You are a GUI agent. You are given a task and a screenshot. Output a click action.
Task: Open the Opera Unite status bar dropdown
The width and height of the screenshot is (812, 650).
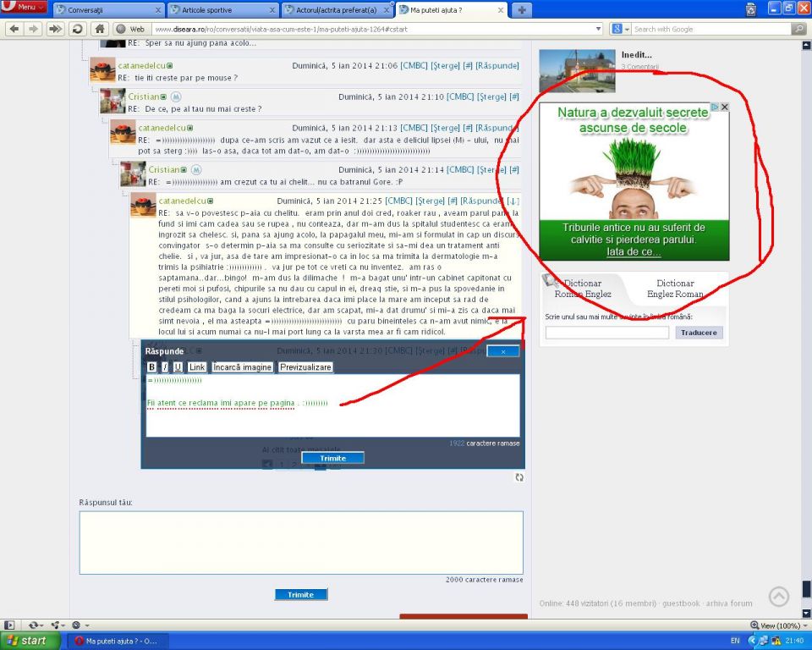pos(57,625)
